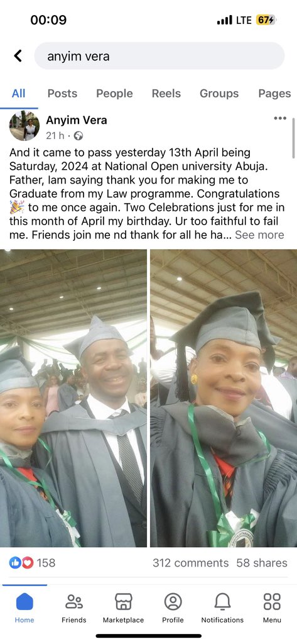Open Anyim Vera's profile picture

coord(24,126)
